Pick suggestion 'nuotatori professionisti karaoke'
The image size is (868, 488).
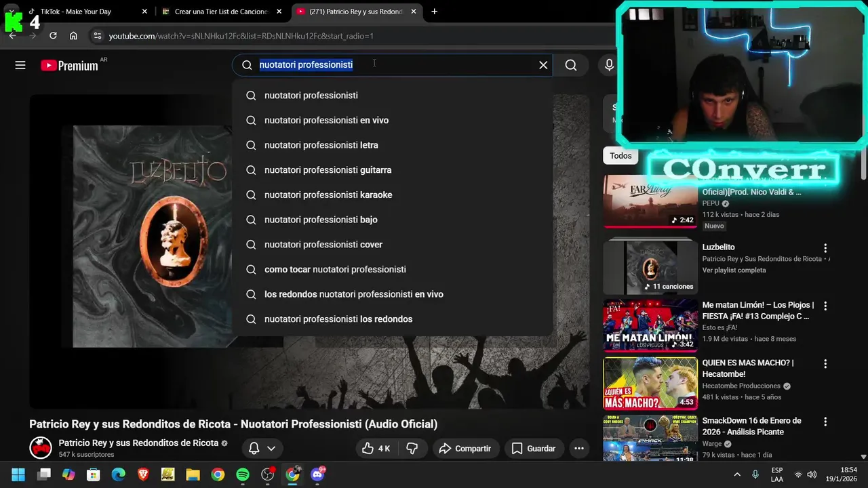392,195
